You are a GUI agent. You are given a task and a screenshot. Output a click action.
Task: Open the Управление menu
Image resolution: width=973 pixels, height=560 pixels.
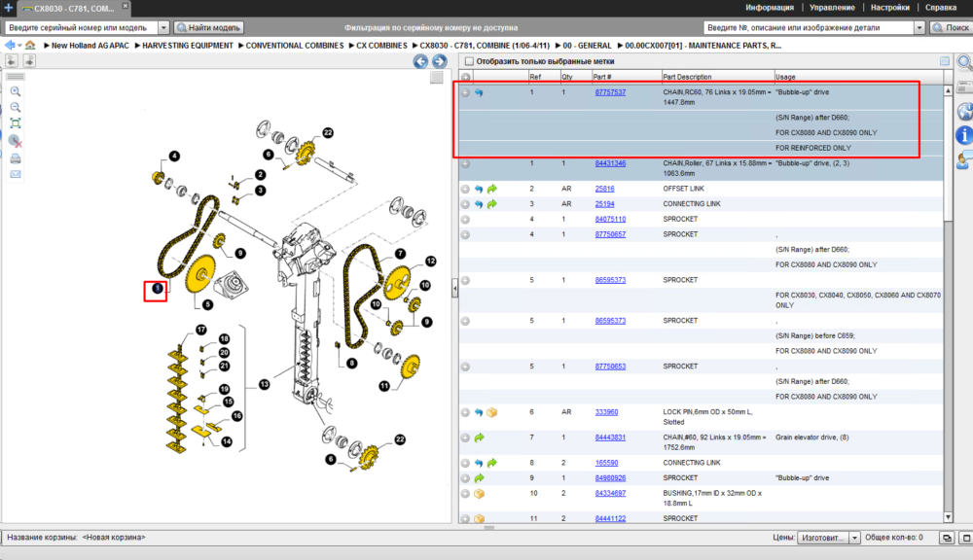click(832, 8)
